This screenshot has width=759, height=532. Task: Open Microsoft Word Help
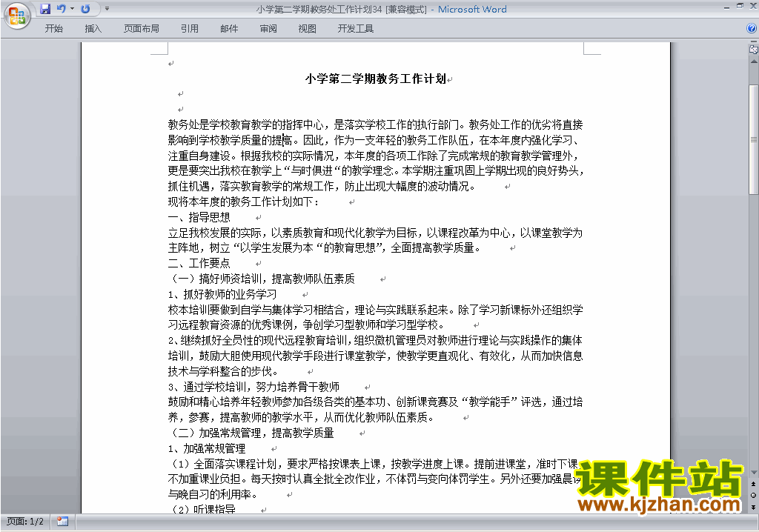(752, 29)
